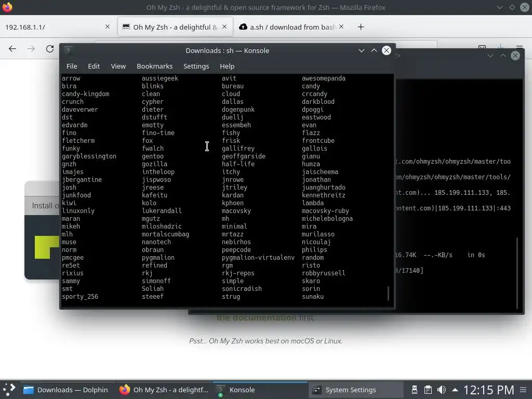Viewport: 532px width, 399px height.
Task: Click 'jbergantine' in terminal list
Action: (82, 179)
